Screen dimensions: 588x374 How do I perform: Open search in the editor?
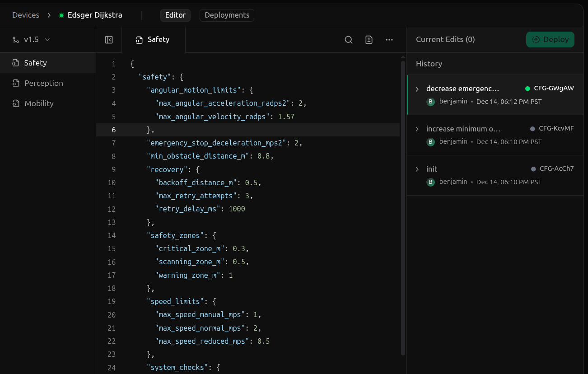point(349,40)
